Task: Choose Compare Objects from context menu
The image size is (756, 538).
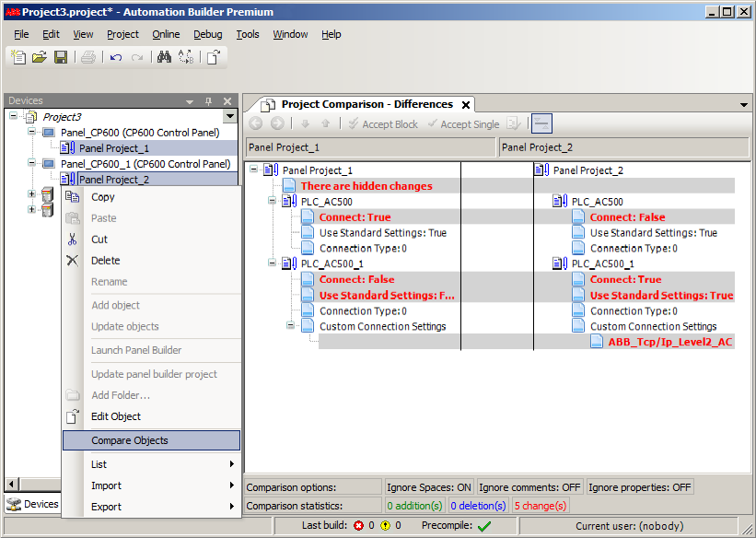Action: 151,440
